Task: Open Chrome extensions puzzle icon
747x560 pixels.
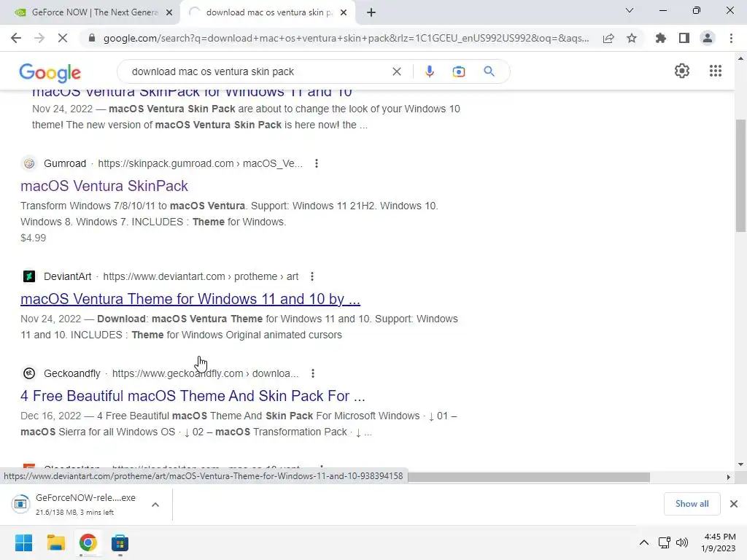Action: pyautogui.click(x=661, y=38)
